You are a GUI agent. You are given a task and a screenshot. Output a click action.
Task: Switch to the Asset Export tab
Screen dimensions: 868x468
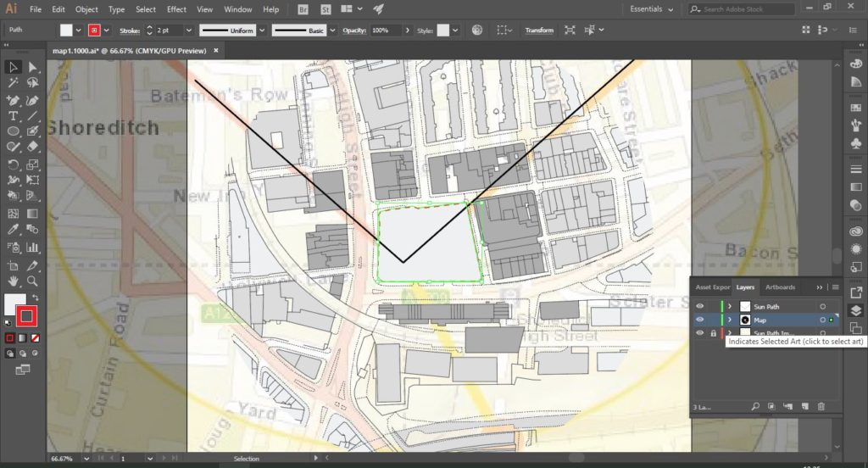(x=712, y=287)
